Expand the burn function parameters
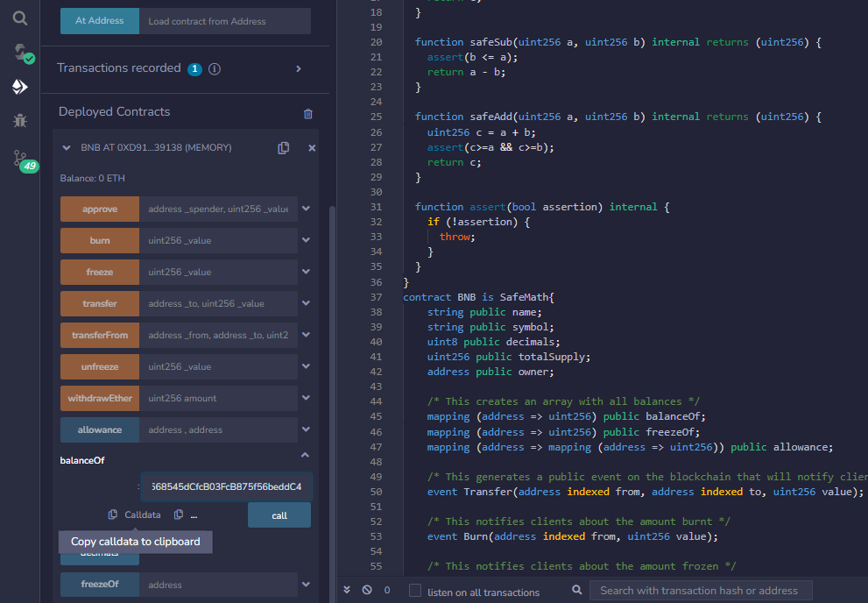This screenshot has height=603, width=868. (x=307, y=240)
